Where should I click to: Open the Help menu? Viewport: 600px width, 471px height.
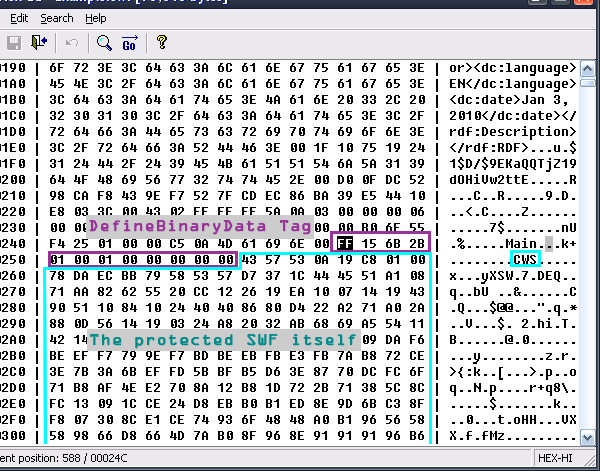[x=96, y=18]
